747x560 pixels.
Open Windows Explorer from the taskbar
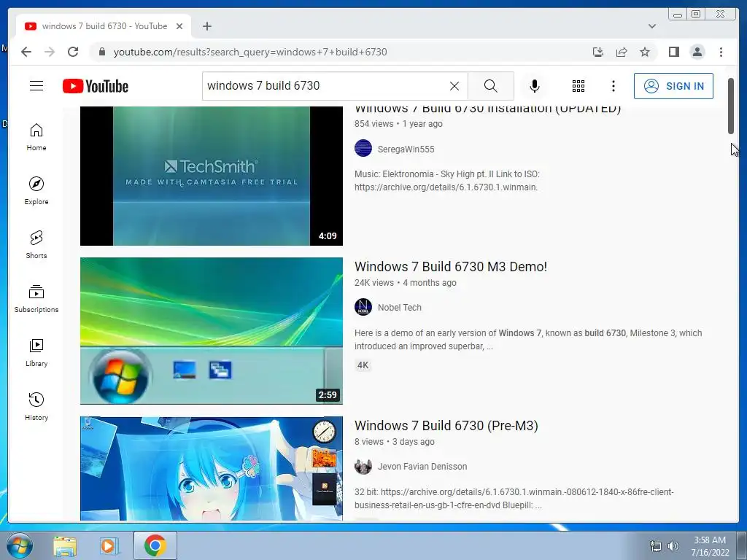point(65,545)
